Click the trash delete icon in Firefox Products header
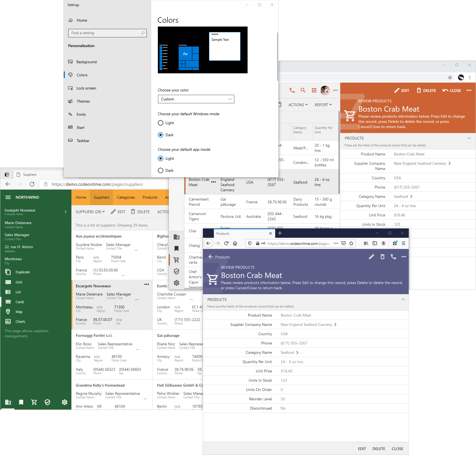The height and width of the screenshot is (455, 476). tap(382, 257)
